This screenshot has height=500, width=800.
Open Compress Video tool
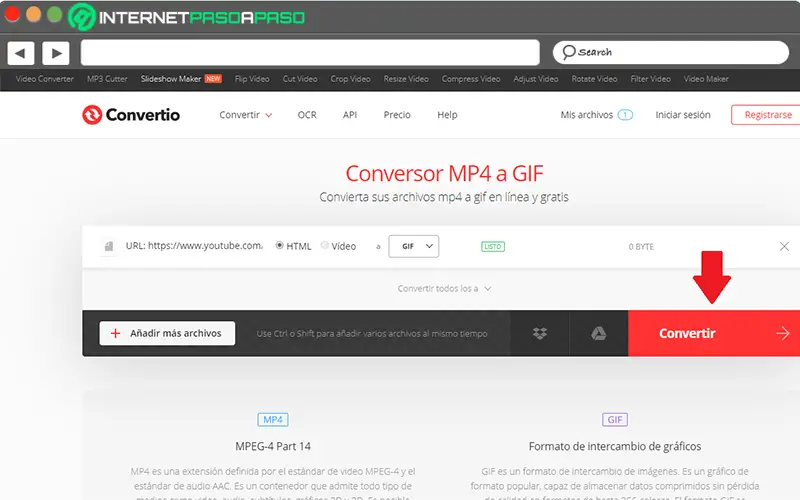pos(471,79)
